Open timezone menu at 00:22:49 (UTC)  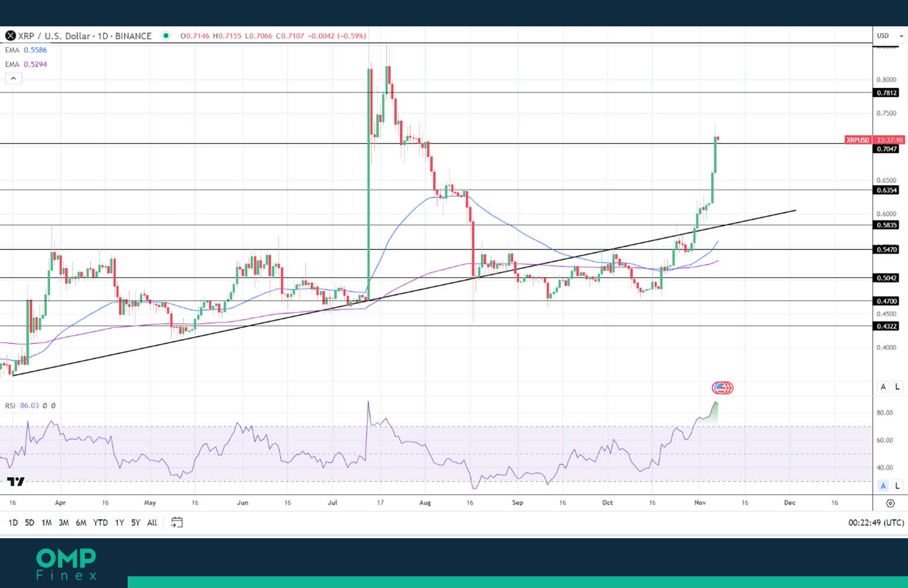[x=876, y=522]
